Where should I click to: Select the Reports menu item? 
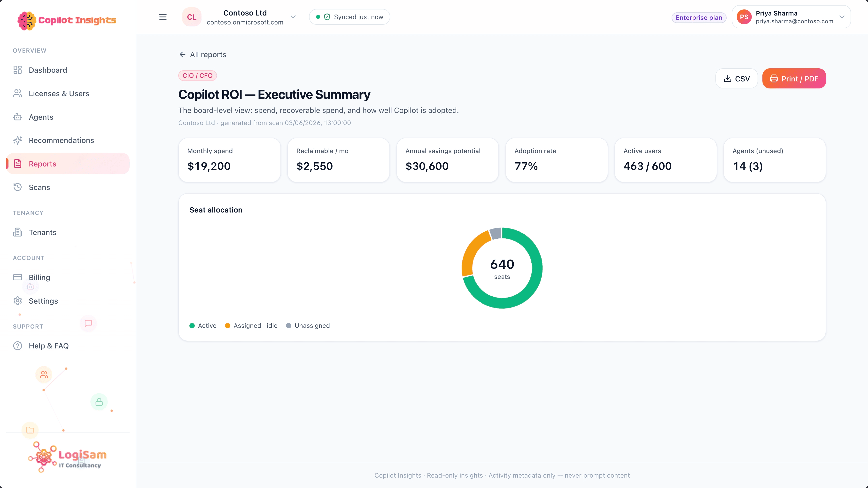(68, 164)
